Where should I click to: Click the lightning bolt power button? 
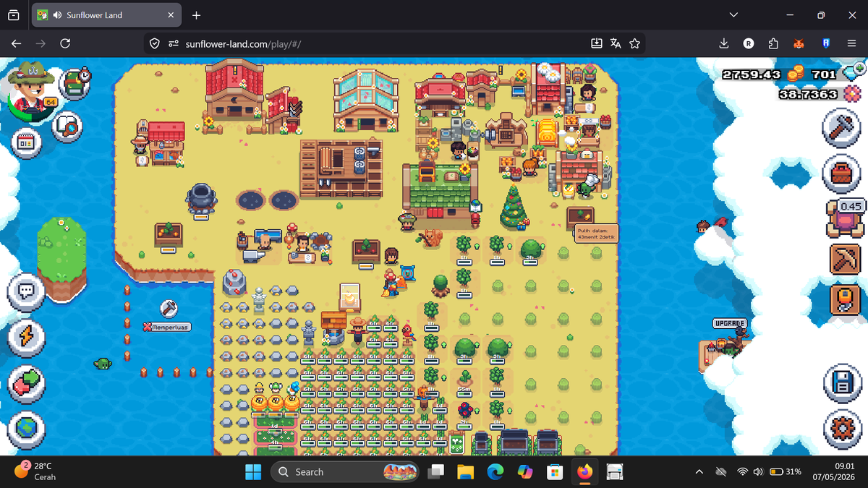(x=27, y=337)
